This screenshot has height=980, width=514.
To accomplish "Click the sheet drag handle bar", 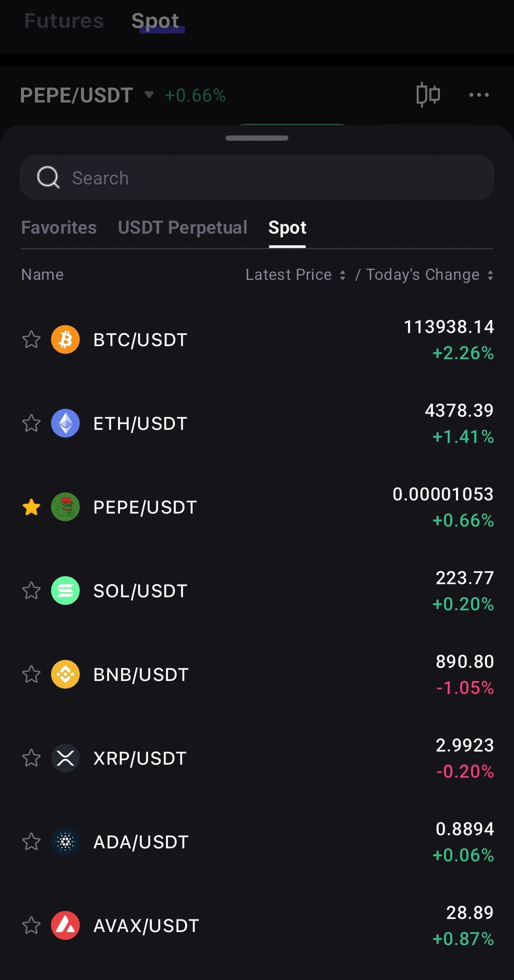I will (257, 138).
